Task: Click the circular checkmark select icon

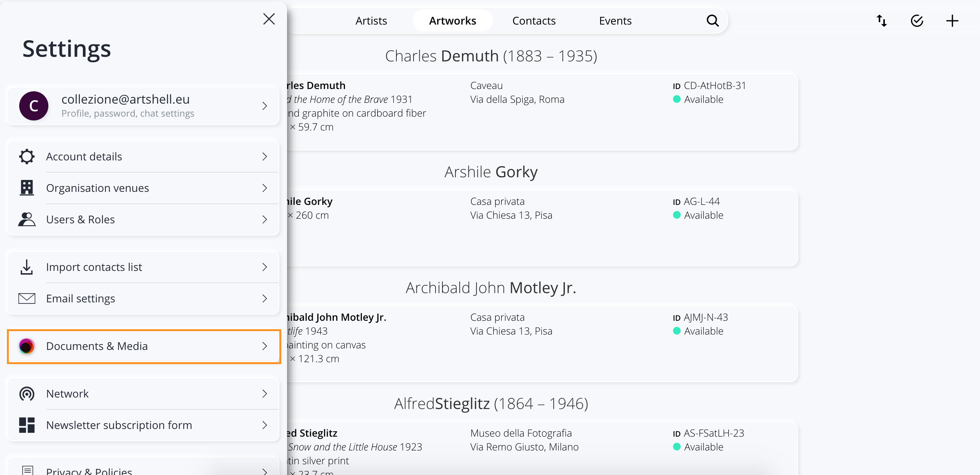Action: pos(917,21)
